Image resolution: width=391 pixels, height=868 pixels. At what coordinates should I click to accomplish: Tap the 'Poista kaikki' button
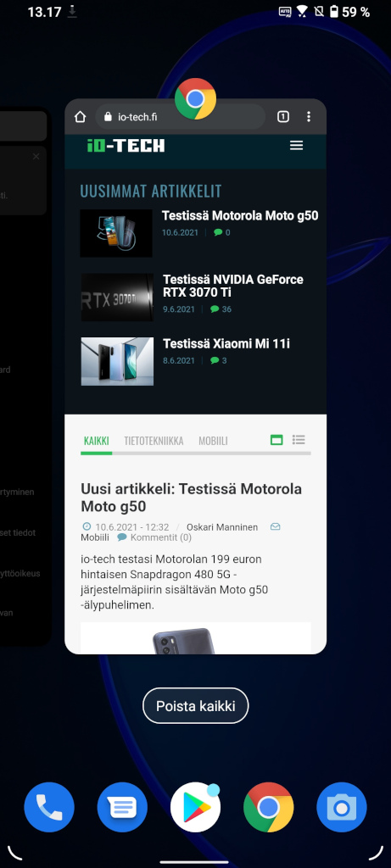tap(195, 706)
